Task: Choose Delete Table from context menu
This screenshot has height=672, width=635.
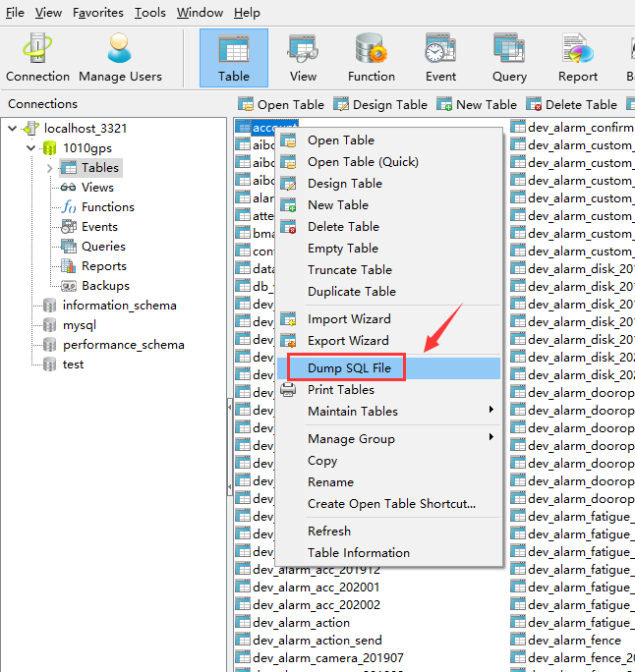Action: [388, 227]
